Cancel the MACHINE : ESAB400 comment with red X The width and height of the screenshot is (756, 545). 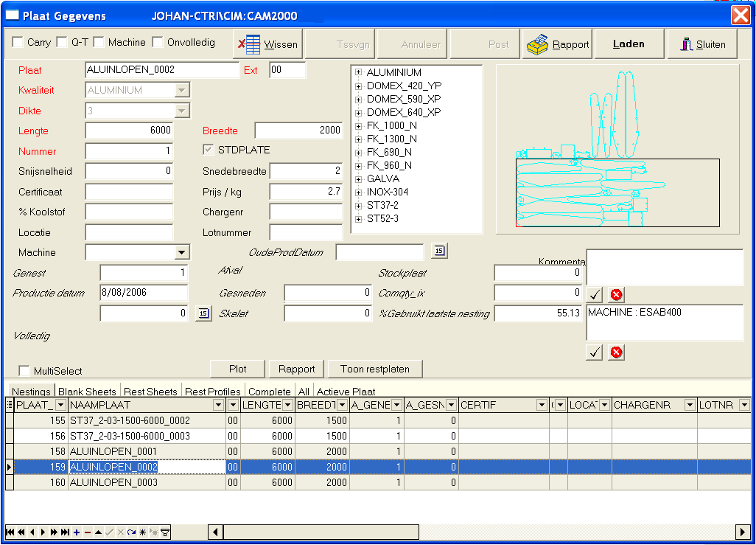(x=617, y=353)
